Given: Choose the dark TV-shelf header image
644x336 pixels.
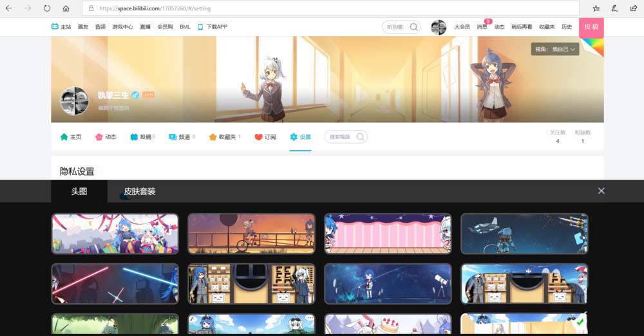Looking at the screenshot, I should tap(251, 284).
